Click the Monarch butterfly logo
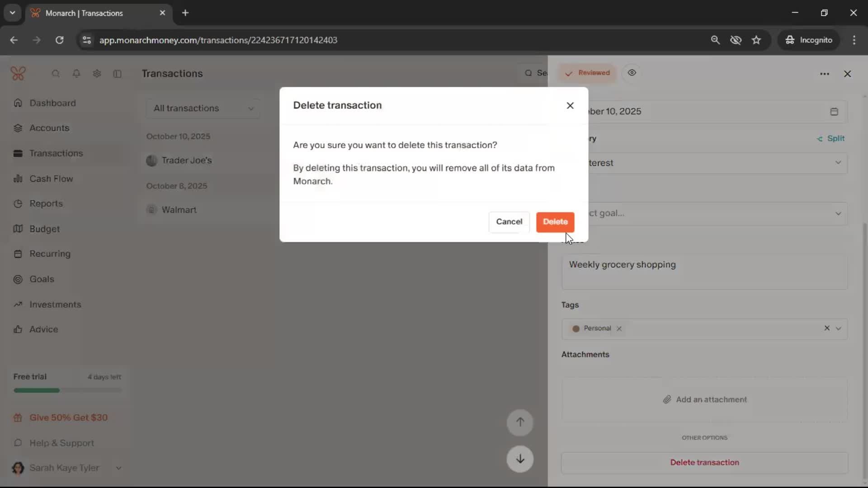 (x=18, y=73)
